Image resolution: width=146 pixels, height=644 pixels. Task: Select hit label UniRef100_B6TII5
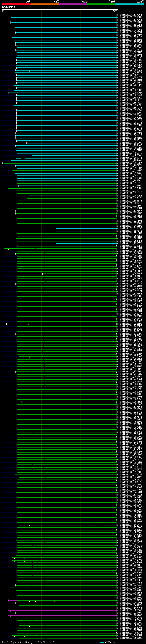(x=131, y=100)
